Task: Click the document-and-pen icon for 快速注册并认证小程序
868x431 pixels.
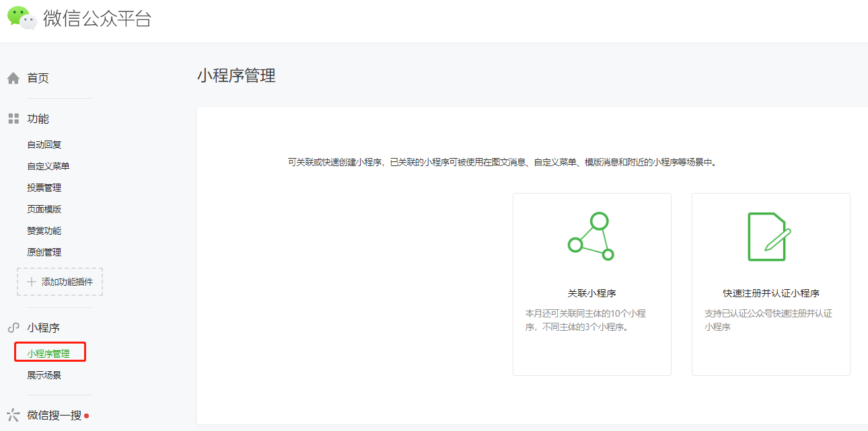Action: (770, 236)
